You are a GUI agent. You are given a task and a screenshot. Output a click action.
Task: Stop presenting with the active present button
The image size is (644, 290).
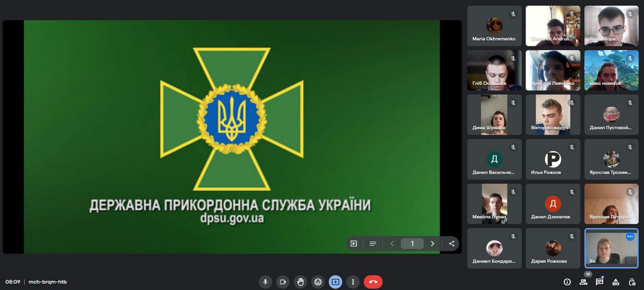point(335,282)
